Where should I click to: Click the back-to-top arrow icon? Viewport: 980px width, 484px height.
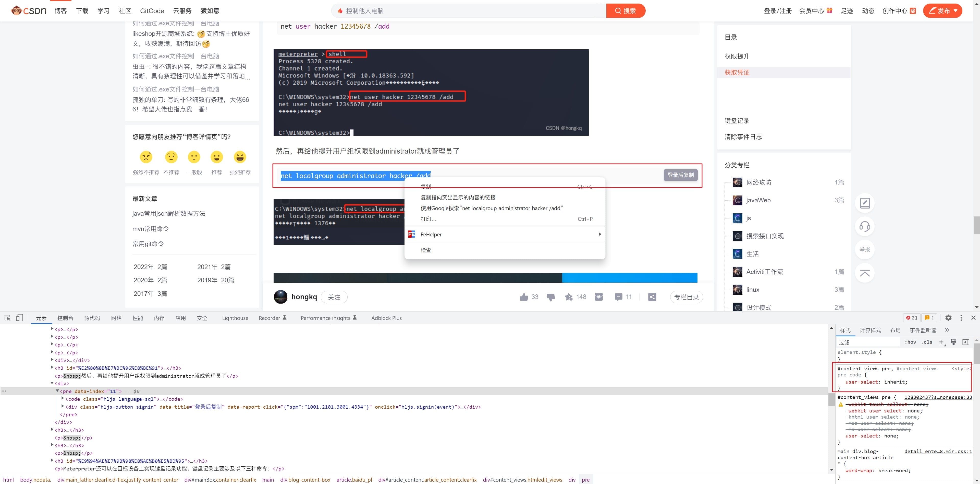[864, 273]
